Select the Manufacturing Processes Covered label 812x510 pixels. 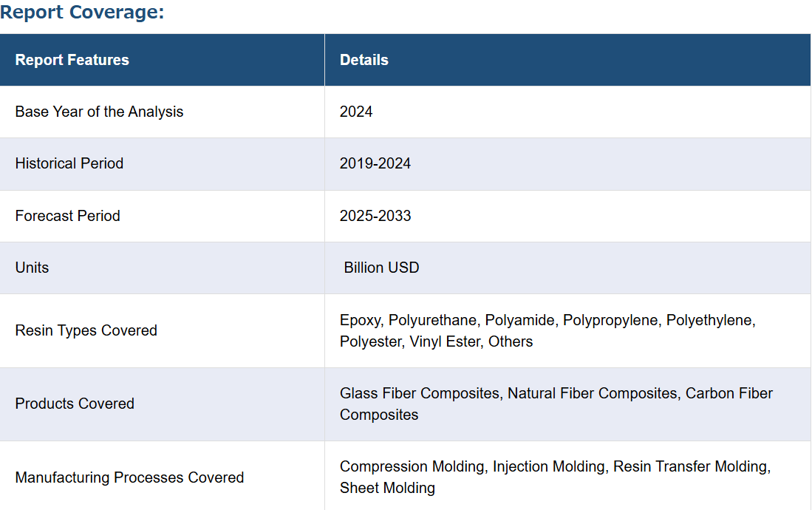coord(129,477)
